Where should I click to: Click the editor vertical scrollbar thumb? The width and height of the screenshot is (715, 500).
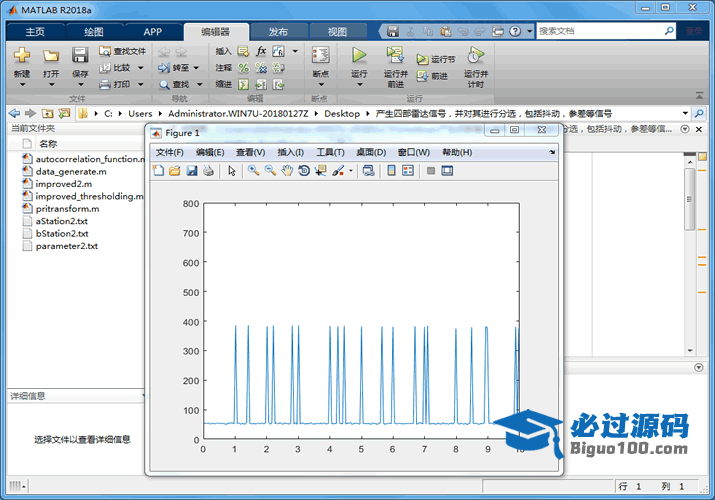tap(689, 199)
